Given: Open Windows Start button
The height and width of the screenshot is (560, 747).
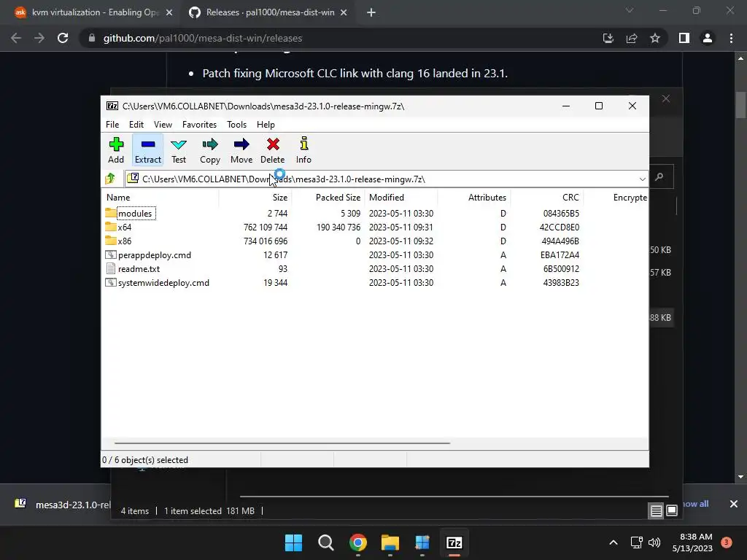Looking at the screenshot, I should click(293, 542).
